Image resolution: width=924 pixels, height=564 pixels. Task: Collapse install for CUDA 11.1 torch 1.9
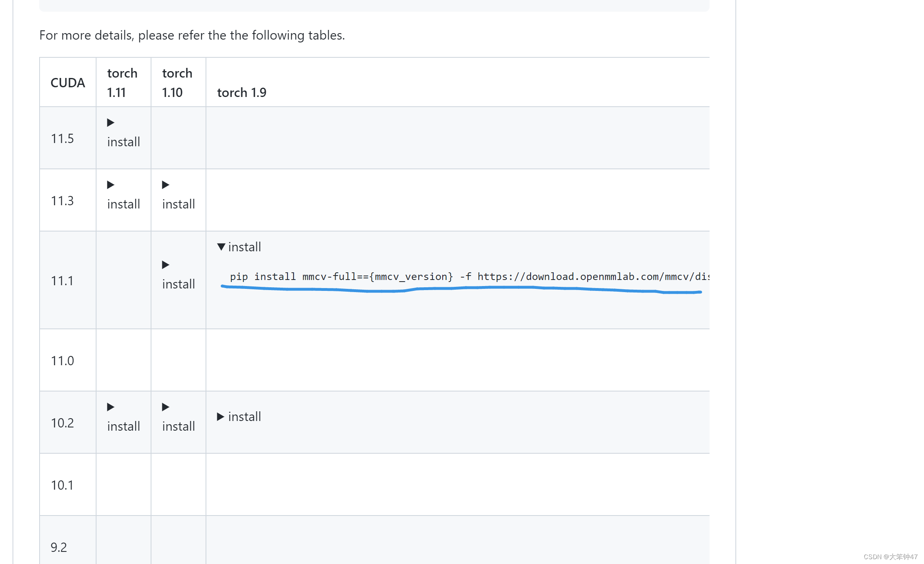(x=239, y=247)
